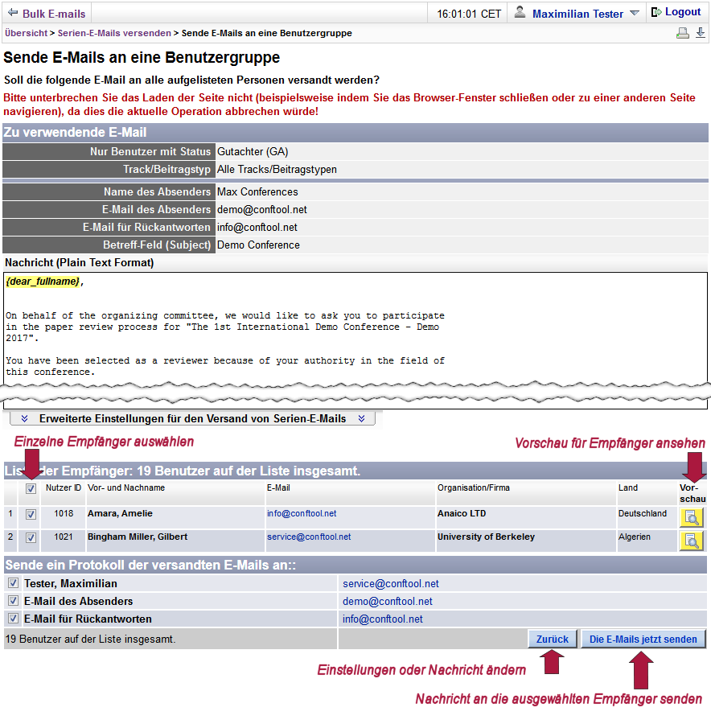Click the 16:01:01 CET clock display

tap(469, 14)
